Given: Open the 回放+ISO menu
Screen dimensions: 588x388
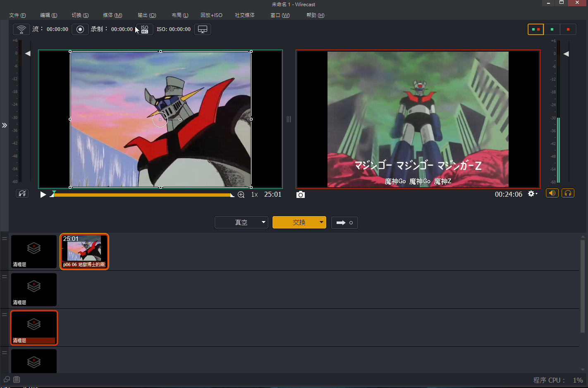Looking at the screenshot, I should click(x=211, y=15).
